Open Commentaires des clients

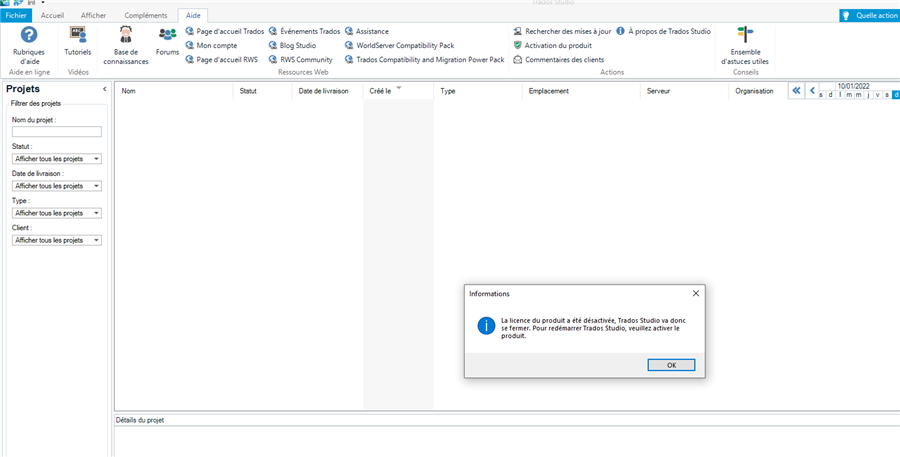(x=558, y=60)
